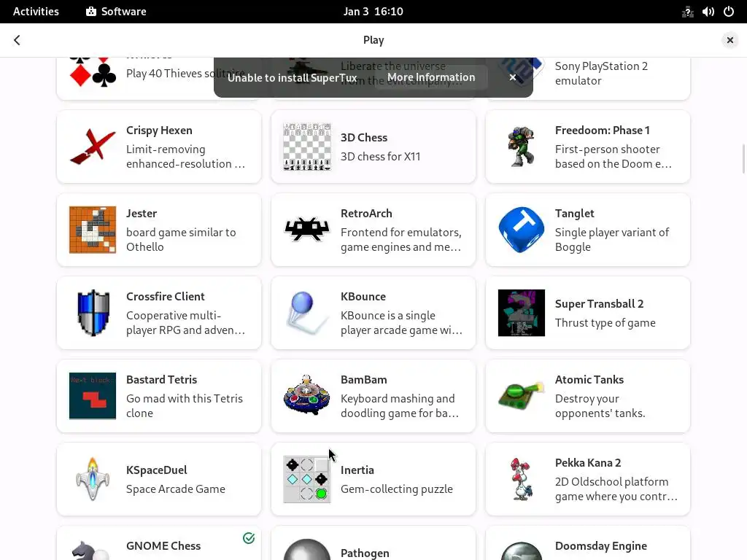Open the Pathogen title text

(365, 553)
